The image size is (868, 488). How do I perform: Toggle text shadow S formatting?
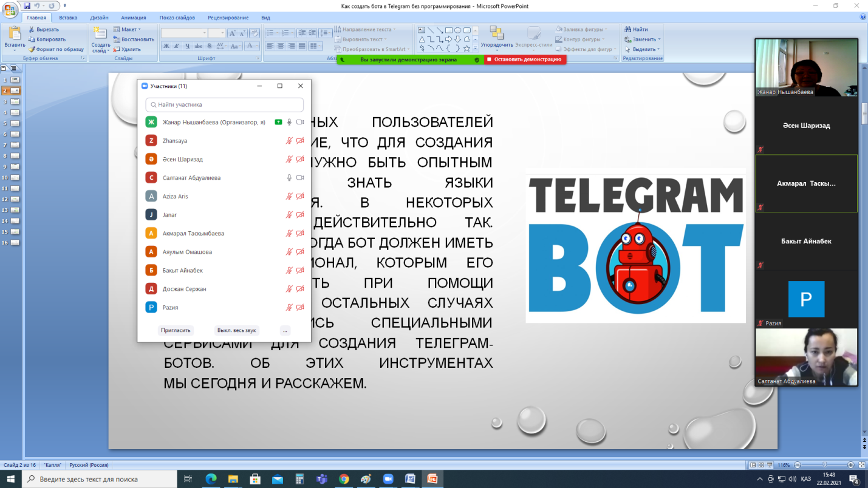(210, 46)
